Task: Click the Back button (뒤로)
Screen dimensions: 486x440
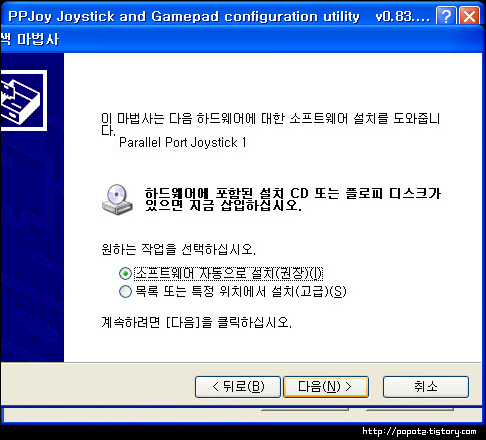Action: coord(238,387)
